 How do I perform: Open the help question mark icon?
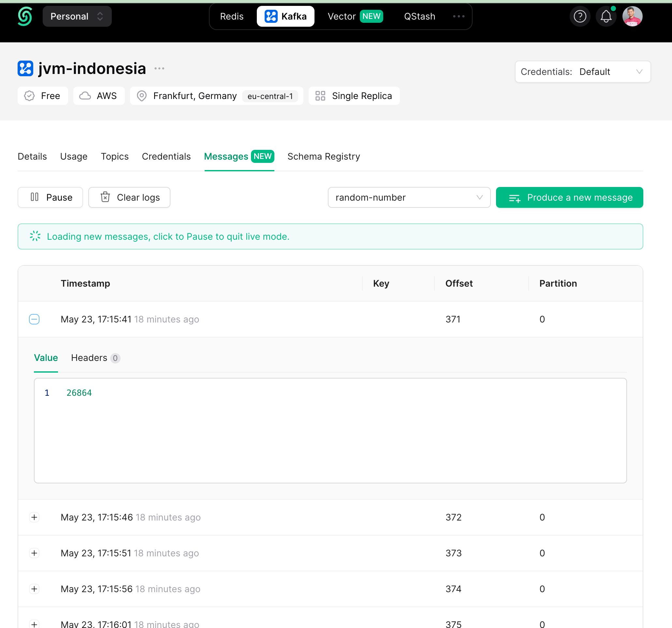[580, 16]
